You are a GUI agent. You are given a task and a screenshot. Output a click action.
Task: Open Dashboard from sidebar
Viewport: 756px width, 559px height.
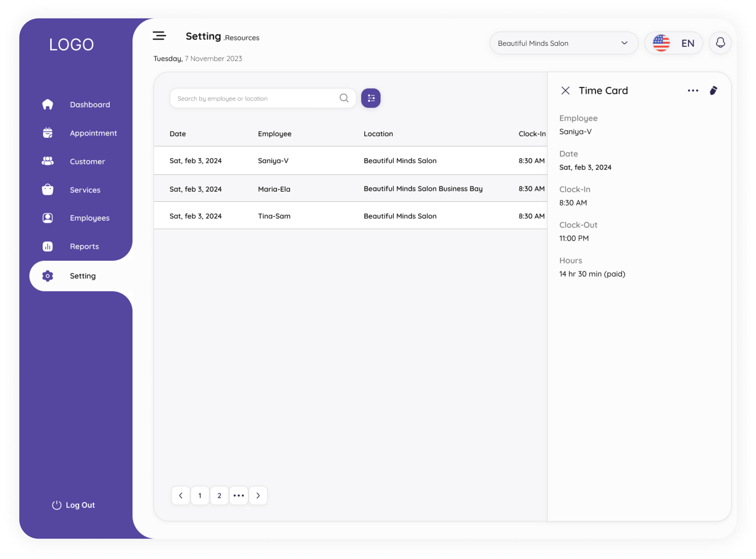point(90,105)
